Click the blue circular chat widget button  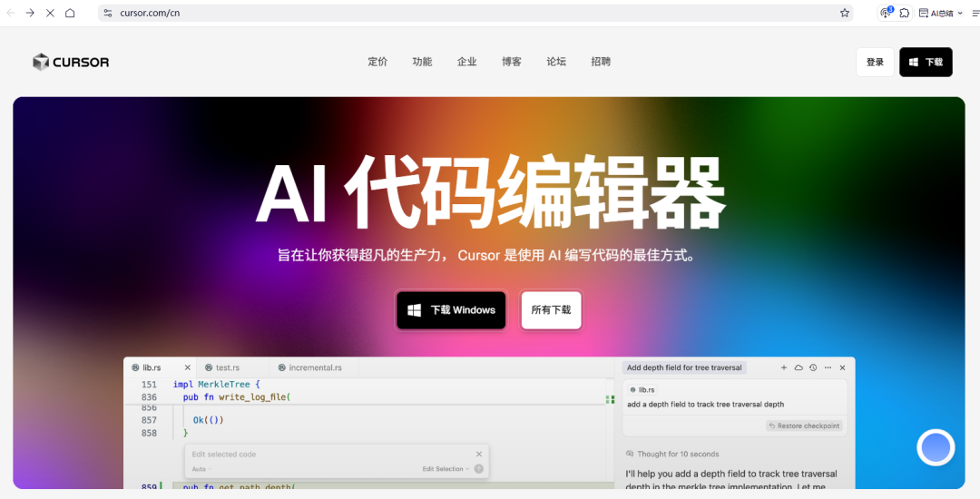(936, 447)
